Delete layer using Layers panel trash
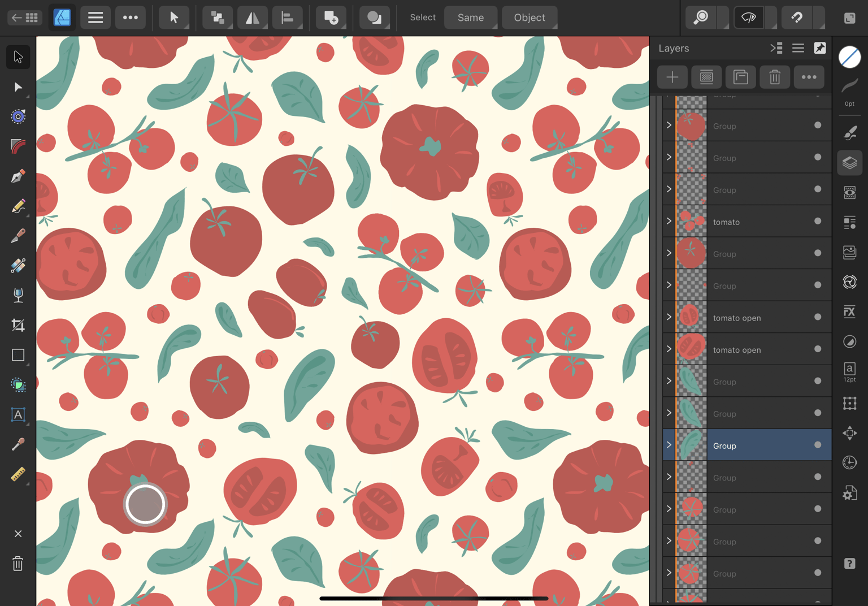 (x=775, y=77)
